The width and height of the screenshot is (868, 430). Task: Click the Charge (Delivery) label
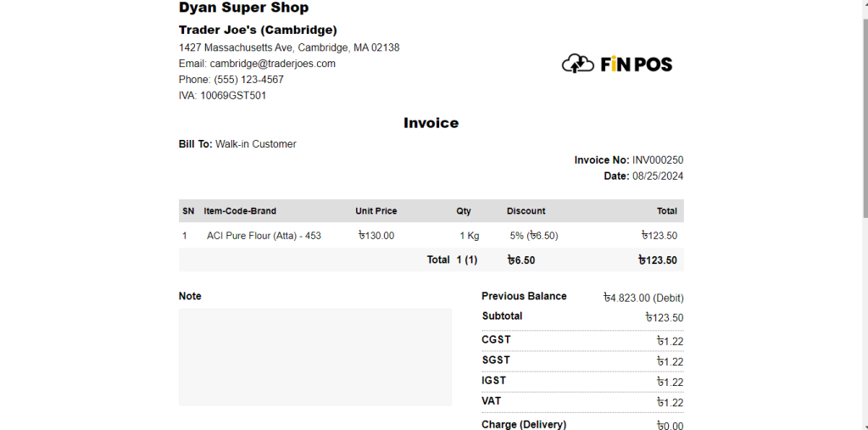[524, 424]
